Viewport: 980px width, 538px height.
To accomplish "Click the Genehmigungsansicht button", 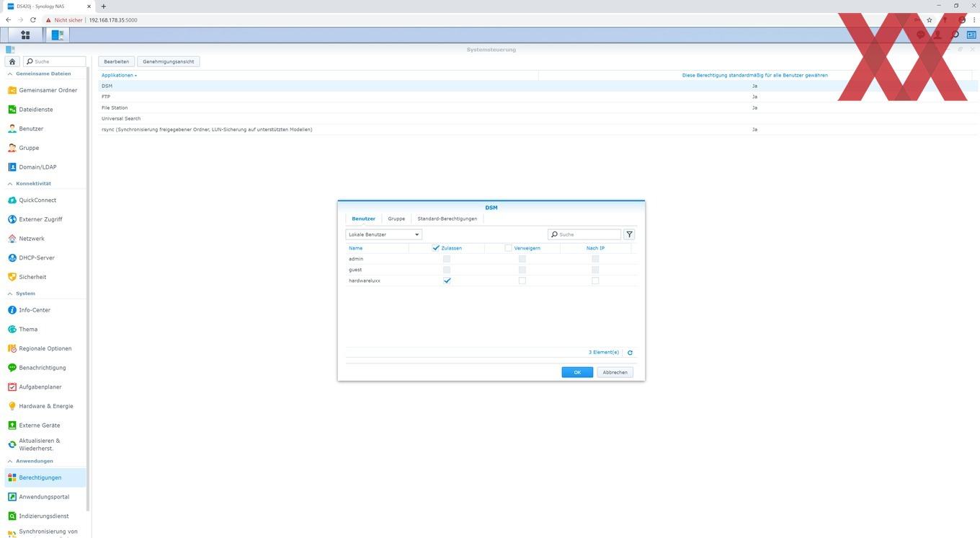I will coord(168,61).
